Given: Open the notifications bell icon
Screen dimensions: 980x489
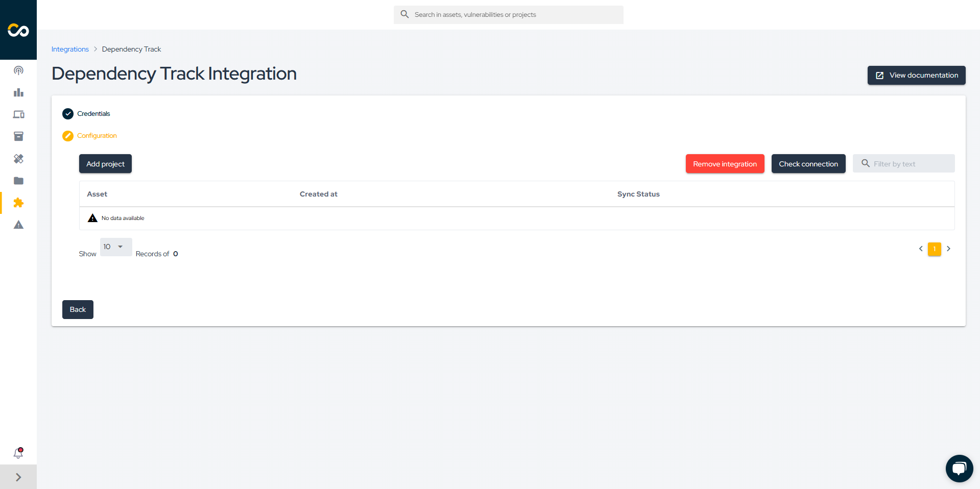Looking at the screenshot, I should [18, 453].
